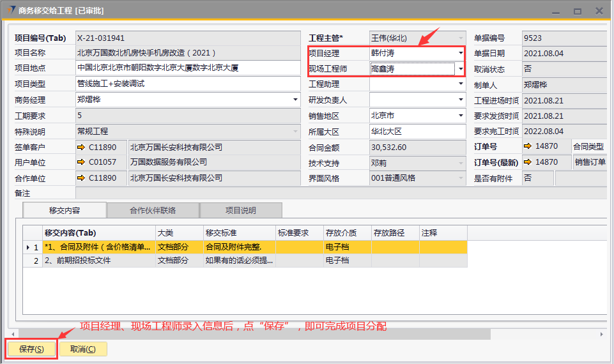Expand the 现场工程师 dropdown
614x364 pixels.
click(460, 69)
